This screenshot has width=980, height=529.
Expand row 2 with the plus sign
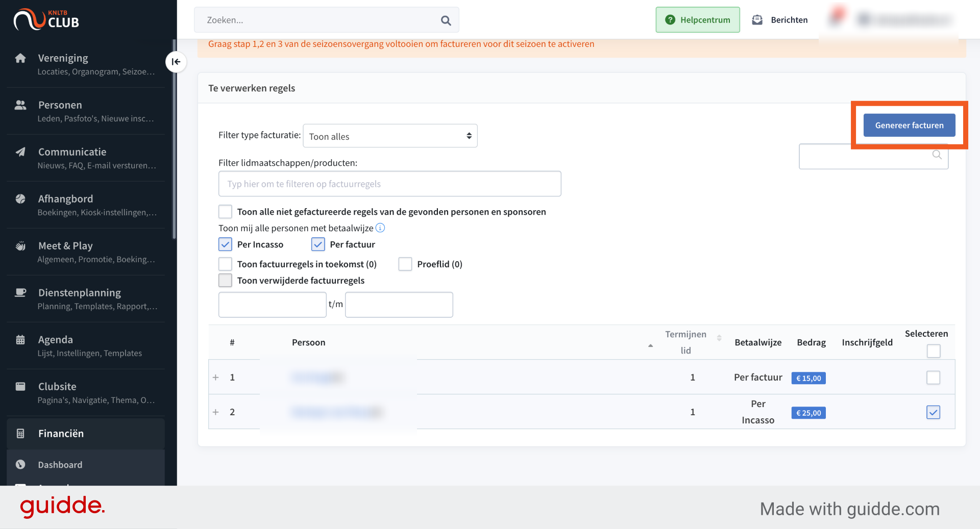click(x=216, y=412)
